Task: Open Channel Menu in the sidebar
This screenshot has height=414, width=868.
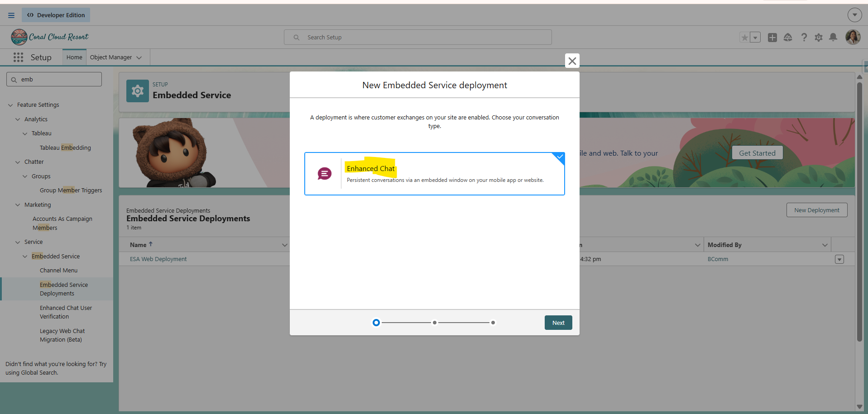Action: coord(58,271)
